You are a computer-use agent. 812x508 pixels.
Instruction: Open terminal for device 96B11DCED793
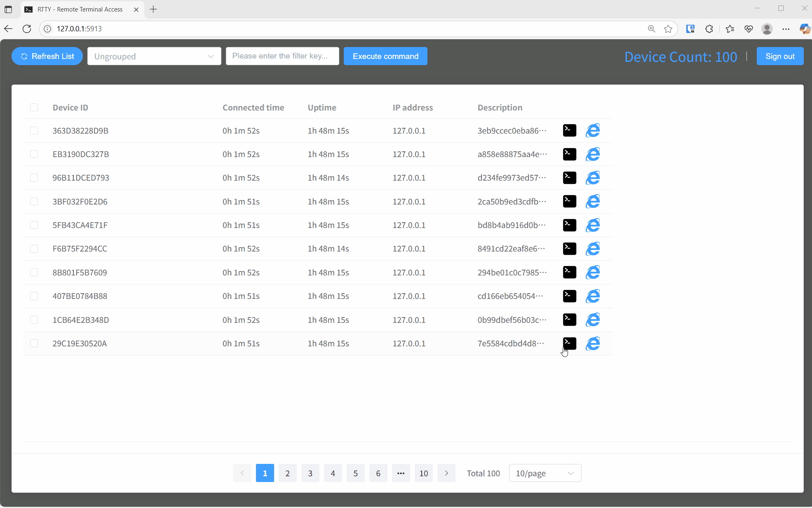[569, 178]
